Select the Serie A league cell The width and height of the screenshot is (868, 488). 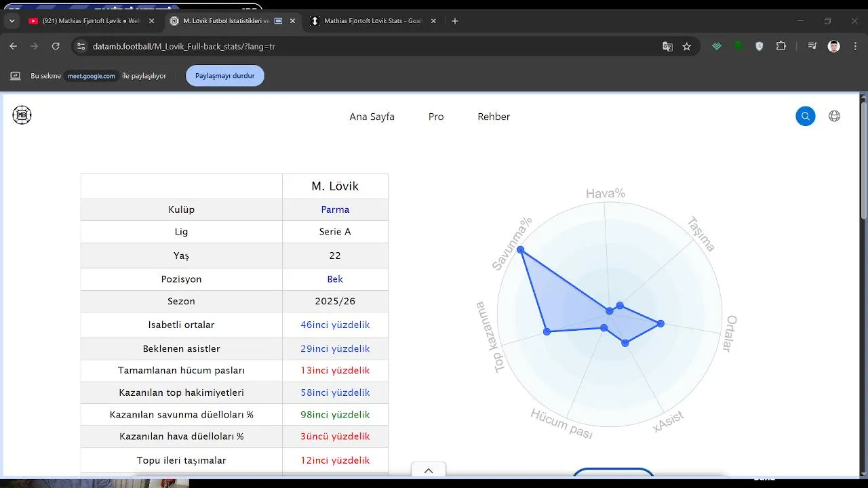tap(335, 232)
